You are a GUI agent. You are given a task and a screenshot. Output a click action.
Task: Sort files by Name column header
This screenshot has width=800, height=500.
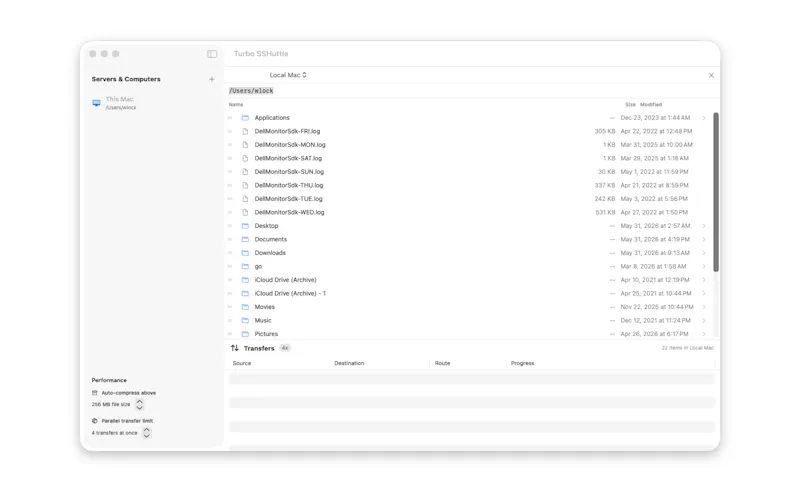[236, 105]
